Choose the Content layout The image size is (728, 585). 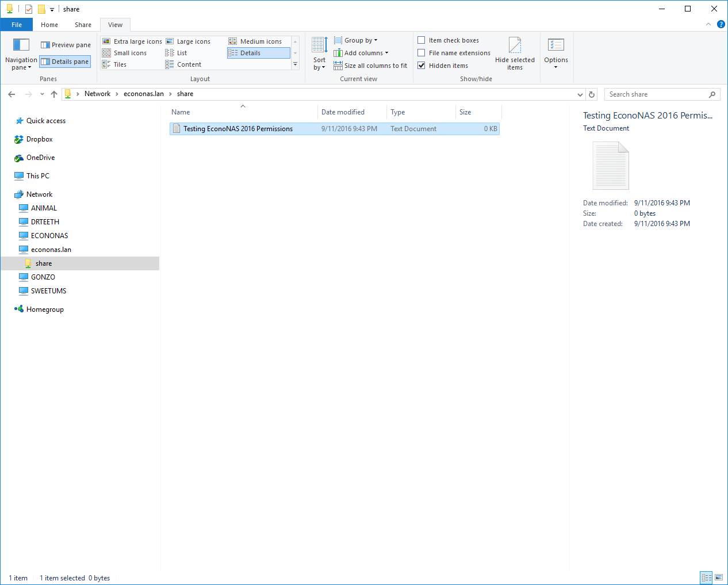click(x=183, y=64)
